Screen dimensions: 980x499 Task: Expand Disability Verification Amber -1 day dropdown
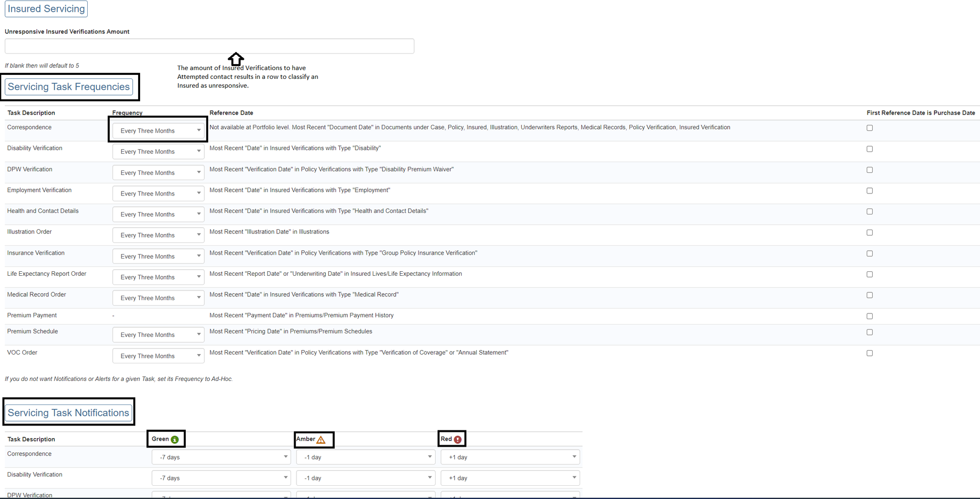tap(366, 478)
